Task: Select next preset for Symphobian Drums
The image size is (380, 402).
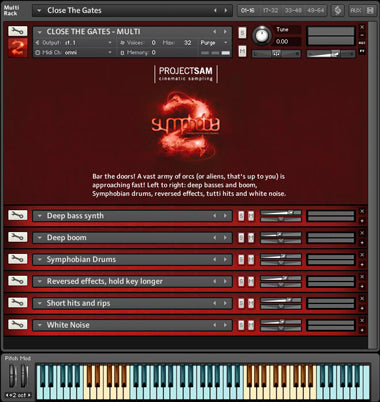Action: click(225, 260)
